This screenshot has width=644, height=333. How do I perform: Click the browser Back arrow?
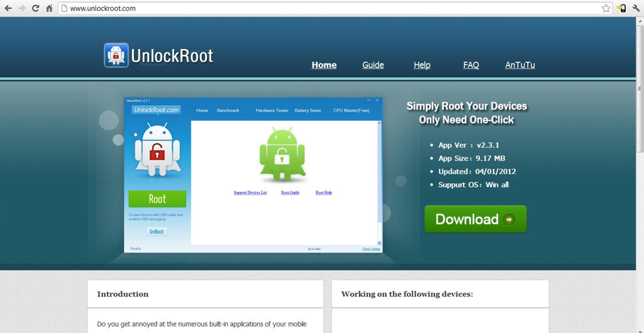click(8, 8)
